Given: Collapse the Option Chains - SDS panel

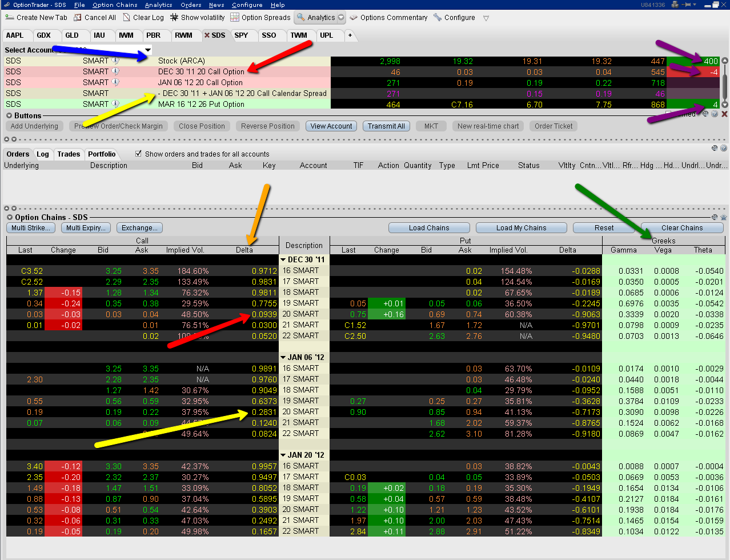Looking at the screenshot, I should pos(10,217).
